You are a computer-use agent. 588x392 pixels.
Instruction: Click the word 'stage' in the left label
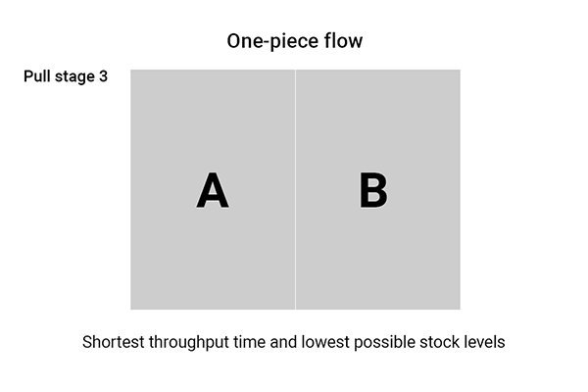click(74, 77)
